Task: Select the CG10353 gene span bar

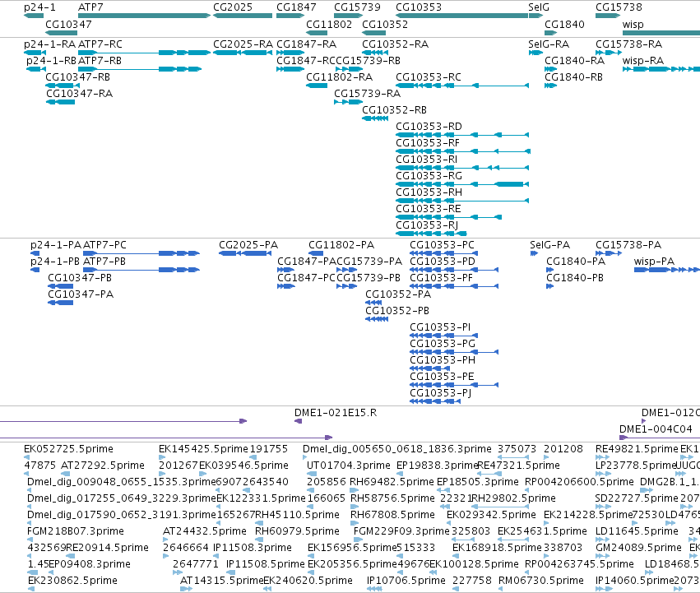Action: (x=462, y=16)
